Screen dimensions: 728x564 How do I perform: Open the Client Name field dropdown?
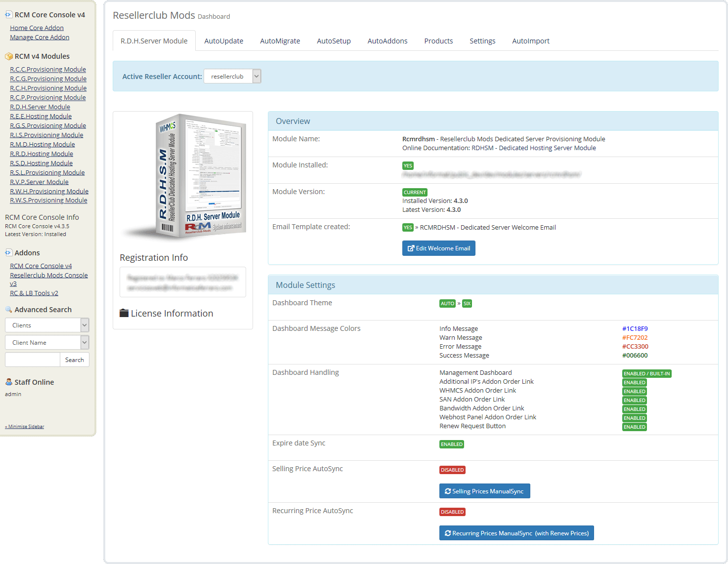(x=47, y=342)
